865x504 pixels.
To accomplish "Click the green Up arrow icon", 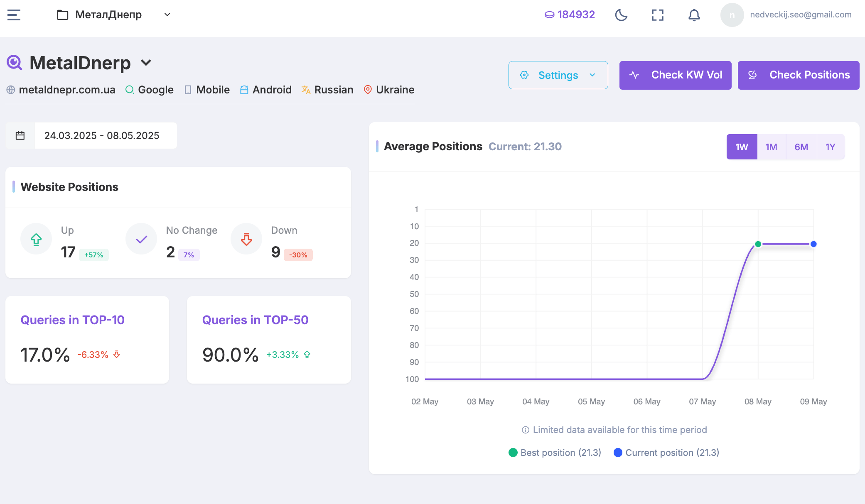I will click(x=36, y=239).
